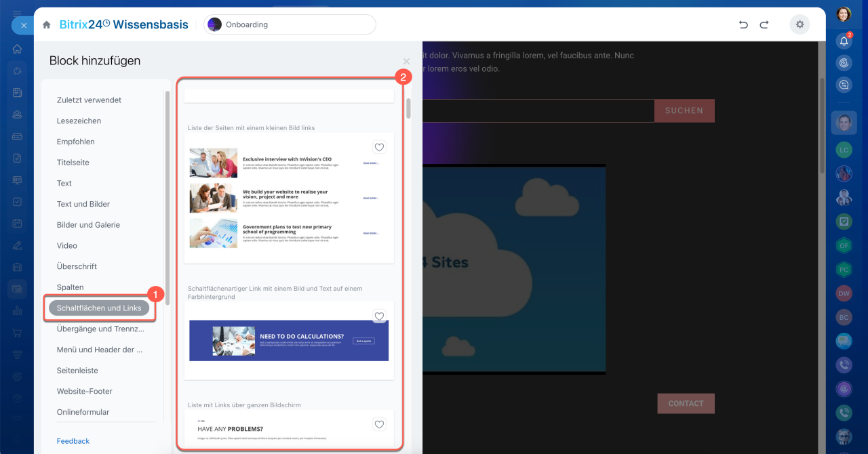Close the Block hinzufügen panel
Image resolution: width=868 pixels, height=454 pixels.
pyautogui.click(x=406, y=62)
